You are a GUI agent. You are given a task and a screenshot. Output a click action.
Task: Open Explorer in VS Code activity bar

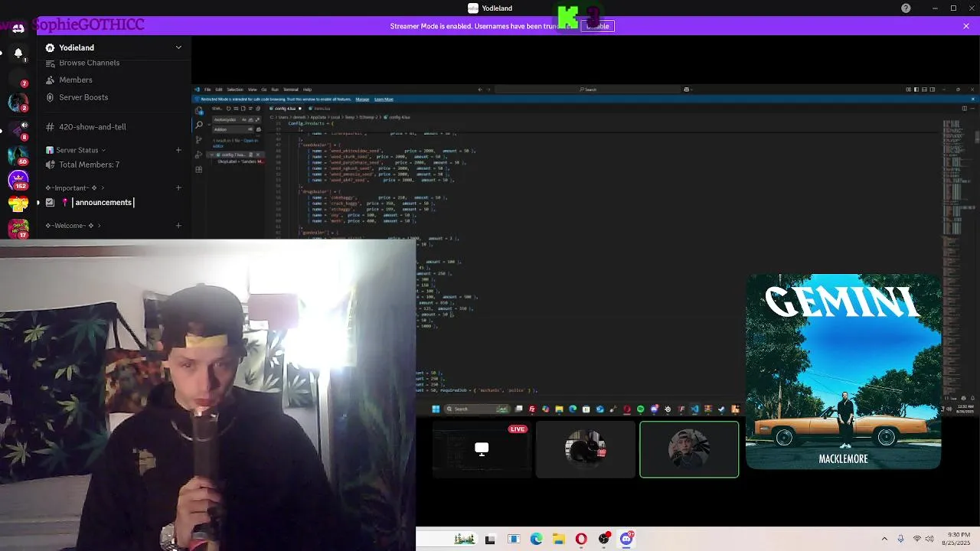[x=199, y=110]
